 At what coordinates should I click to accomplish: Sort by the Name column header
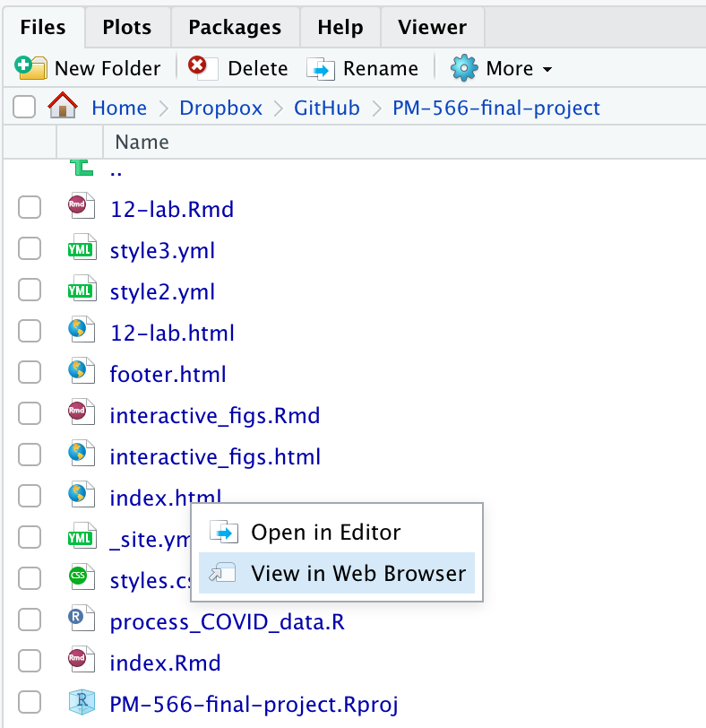142,142
